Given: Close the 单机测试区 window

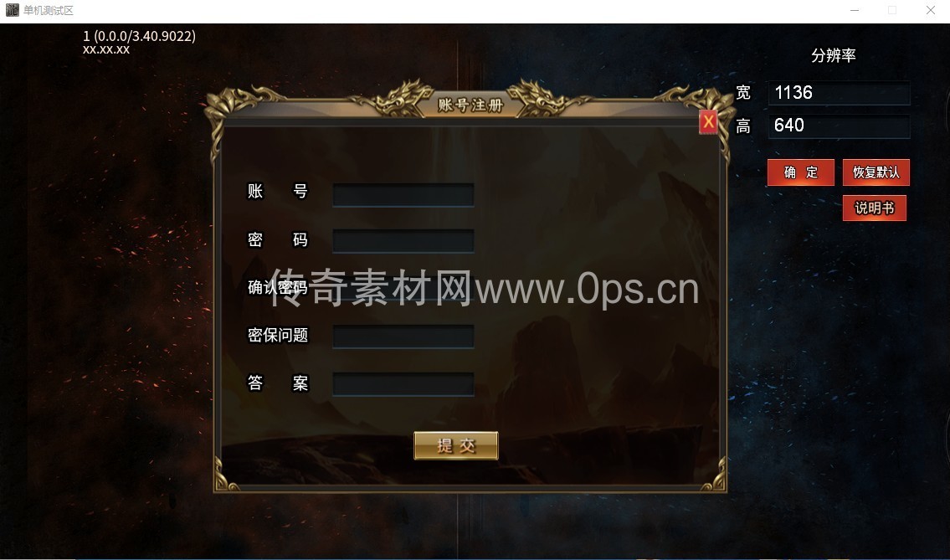Looking at the screenshot, I should 931,10.
